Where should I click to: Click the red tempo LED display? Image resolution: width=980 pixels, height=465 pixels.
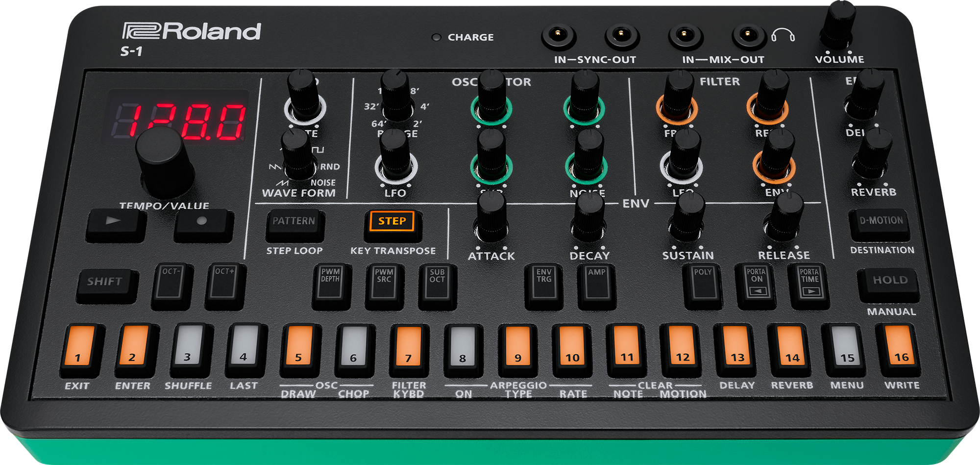point(179,119)
